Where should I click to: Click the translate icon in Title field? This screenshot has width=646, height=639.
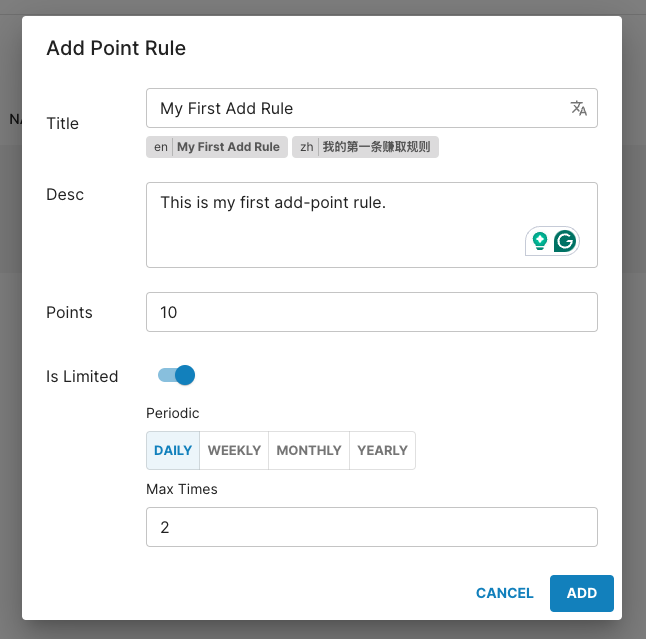click(578, 108)
